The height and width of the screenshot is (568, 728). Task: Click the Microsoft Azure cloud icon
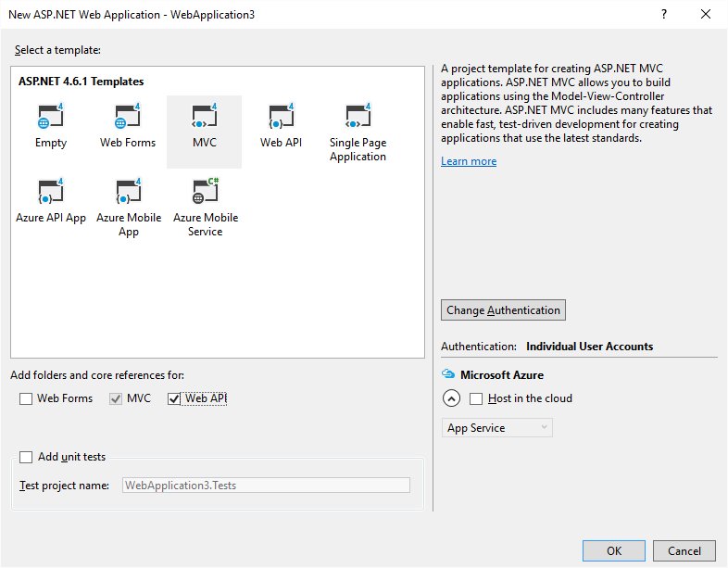(448, 373)
